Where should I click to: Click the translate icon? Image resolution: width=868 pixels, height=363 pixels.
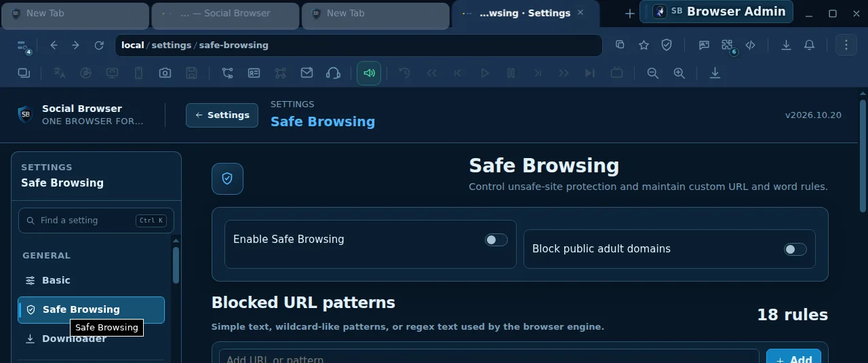click(x=60, y=73)
